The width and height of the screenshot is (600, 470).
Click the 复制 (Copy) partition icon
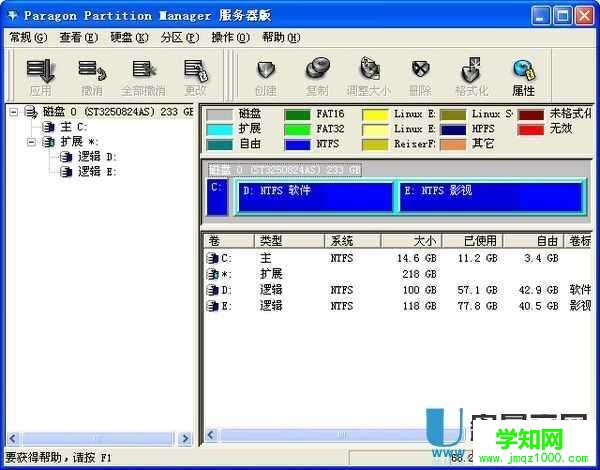(x=317, y=69)
